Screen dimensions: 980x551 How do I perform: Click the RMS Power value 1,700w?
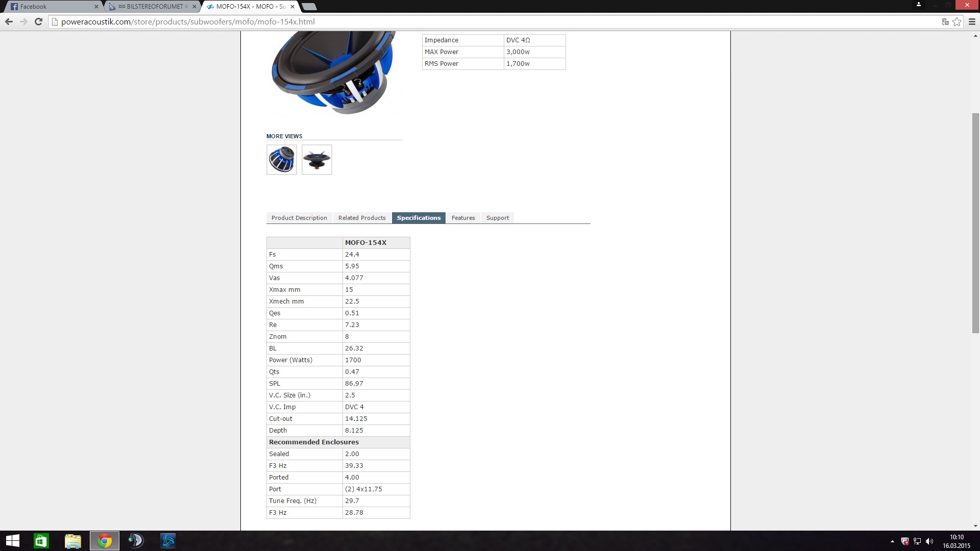[x=518, y=64]
